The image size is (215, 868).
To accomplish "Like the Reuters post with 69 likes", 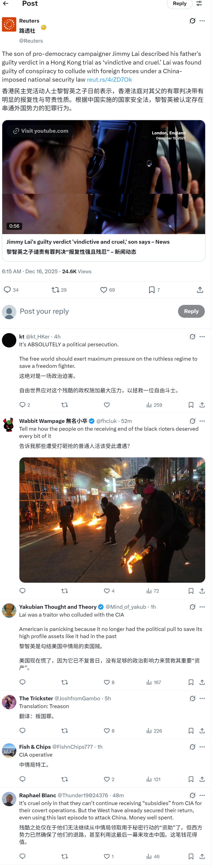I will click(109, 294).
